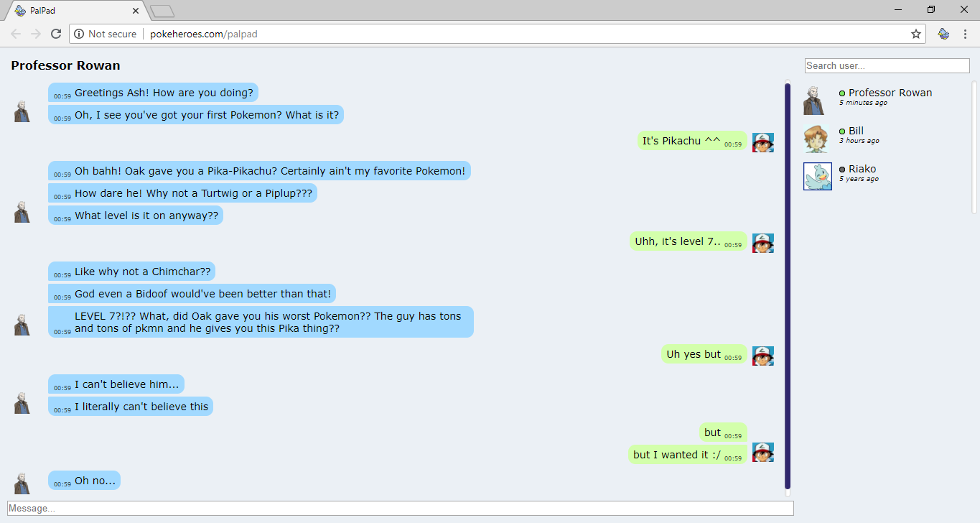Click '3 hours ago' under Bill
The width and height of the screenshot is (980, 523).
[859, 141]
